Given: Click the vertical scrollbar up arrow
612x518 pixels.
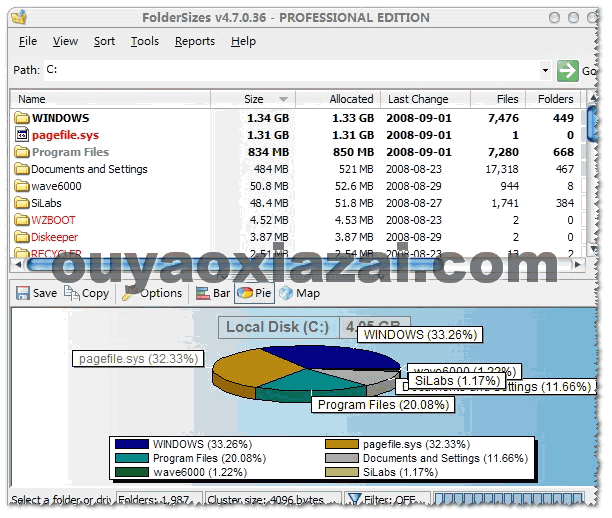Looking at the screenshot, I should 592,97.
